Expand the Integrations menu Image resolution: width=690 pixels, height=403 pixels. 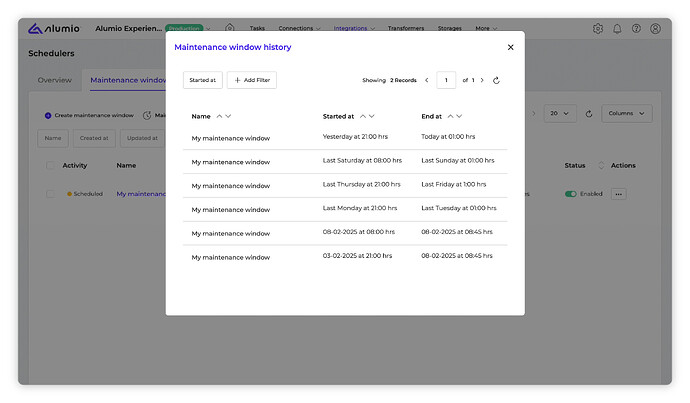point(354,29)
